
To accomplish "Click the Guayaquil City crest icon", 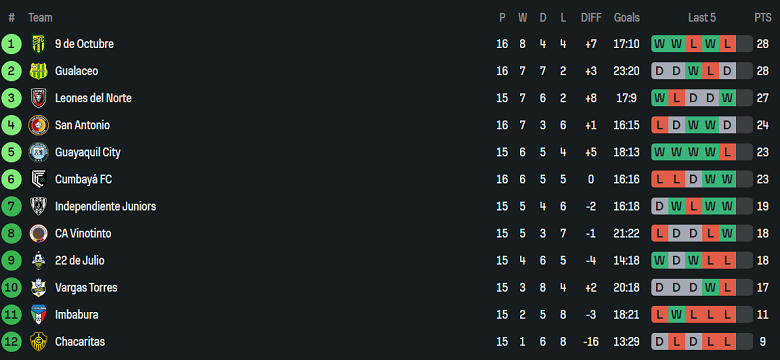I will click(38, 152).
